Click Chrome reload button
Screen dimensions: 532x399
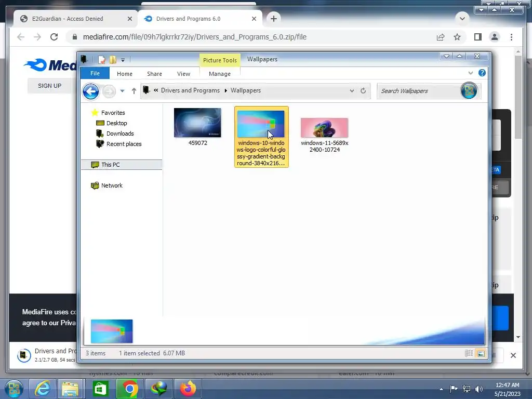(54, 37)
